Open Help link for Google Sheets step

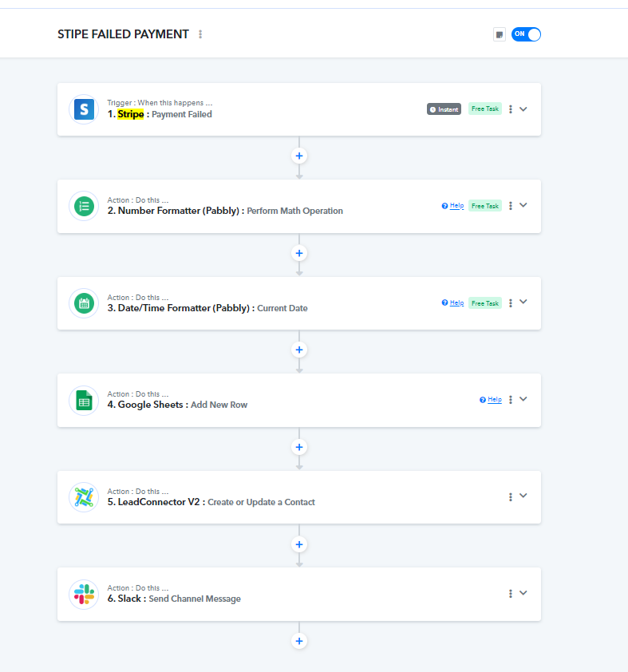(491, 399)
